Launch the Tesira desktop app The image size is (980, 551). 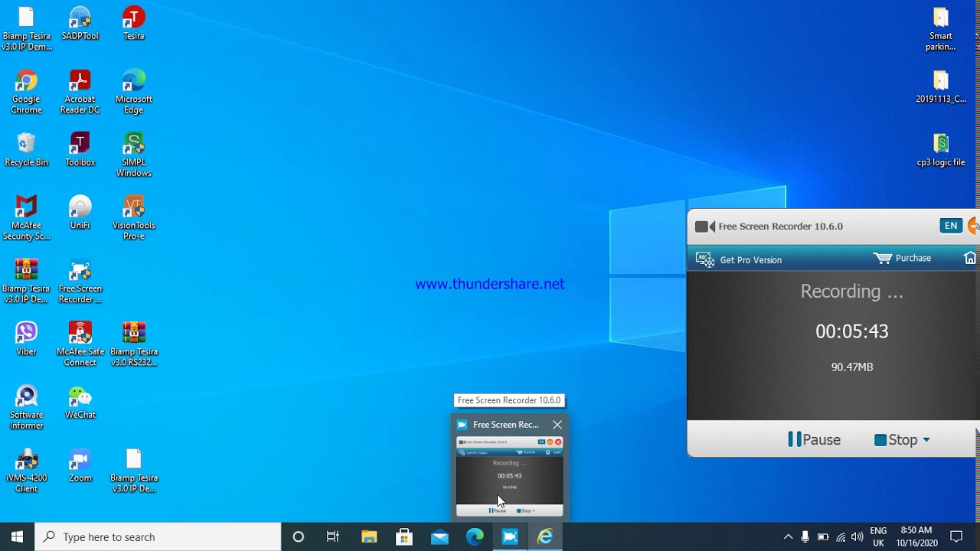coord(134,24)
